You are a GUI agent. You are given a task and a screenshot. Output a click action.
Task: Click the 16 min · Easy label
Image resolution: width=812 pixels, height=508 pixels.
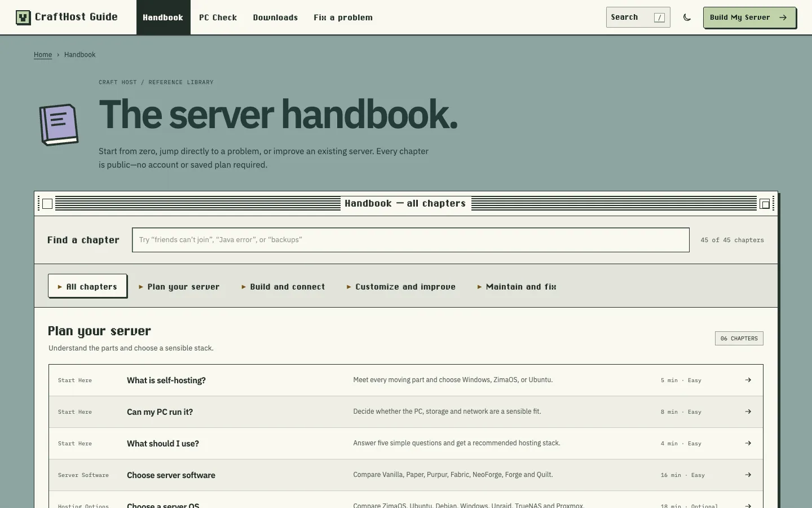click(683, 475)
